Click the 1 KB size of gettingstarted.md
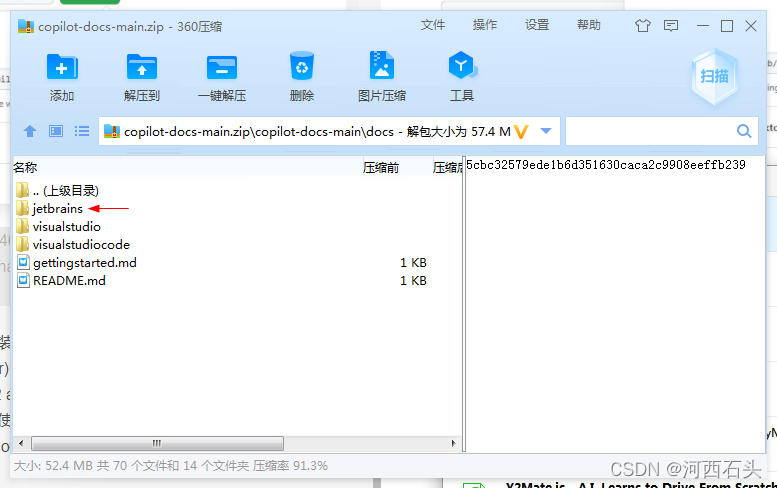The height and width of the screenshot is (488, 777). [x=413, y=263]
